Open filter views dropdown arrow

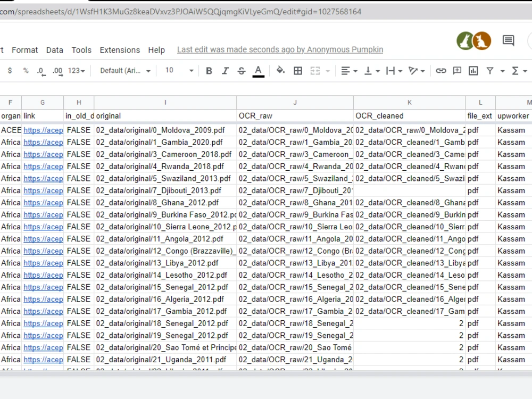(503, 71)
